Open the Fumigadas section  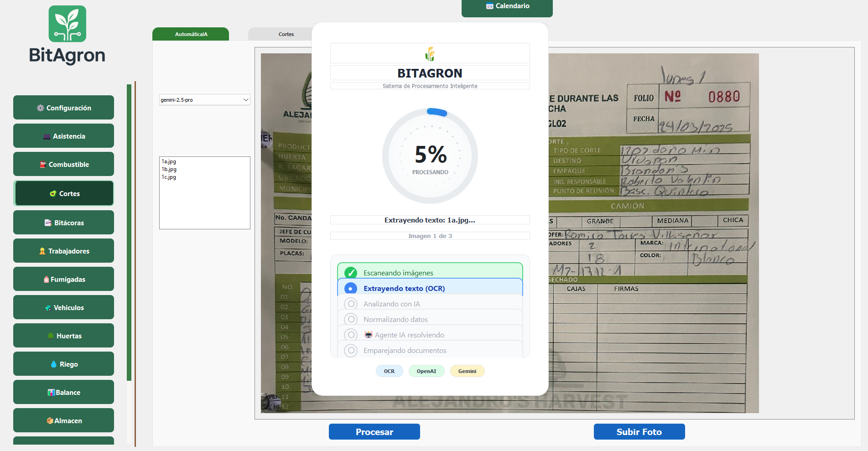tap(64, 279)
